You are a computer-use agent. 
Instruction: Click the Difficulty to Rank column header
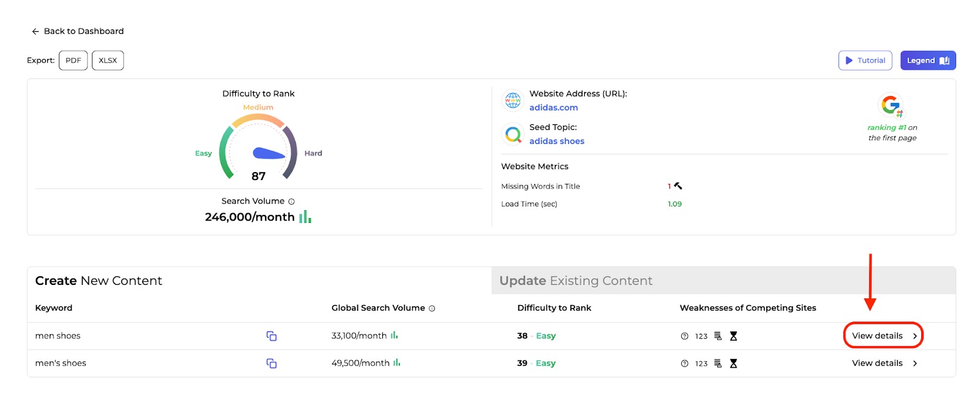point(554,308)
